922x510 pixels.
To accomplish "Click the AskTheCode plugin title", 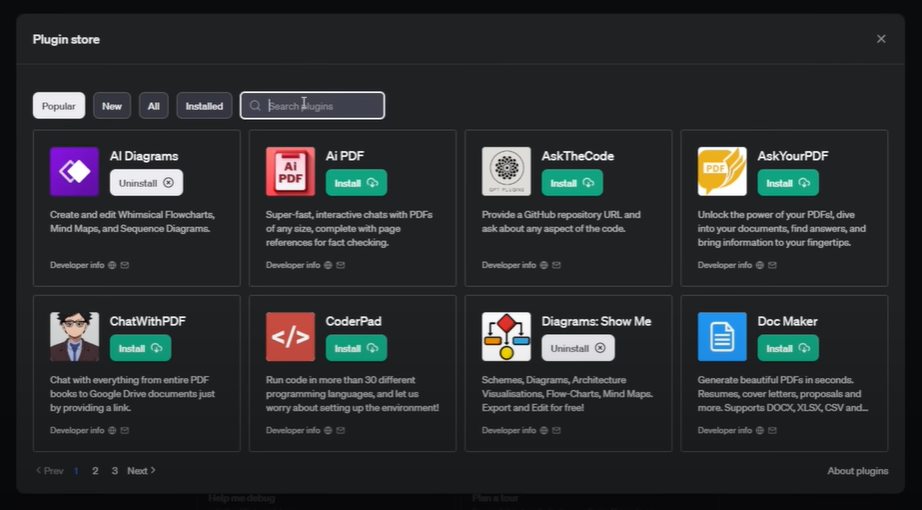I will click(577, 156).
